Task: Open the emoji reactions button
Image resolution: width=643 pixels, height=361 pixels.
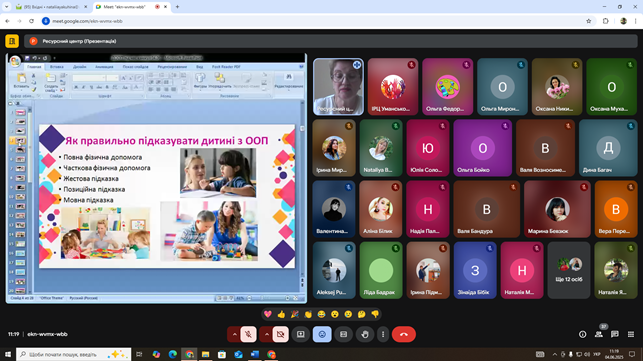Action: [x=322, y=334]
